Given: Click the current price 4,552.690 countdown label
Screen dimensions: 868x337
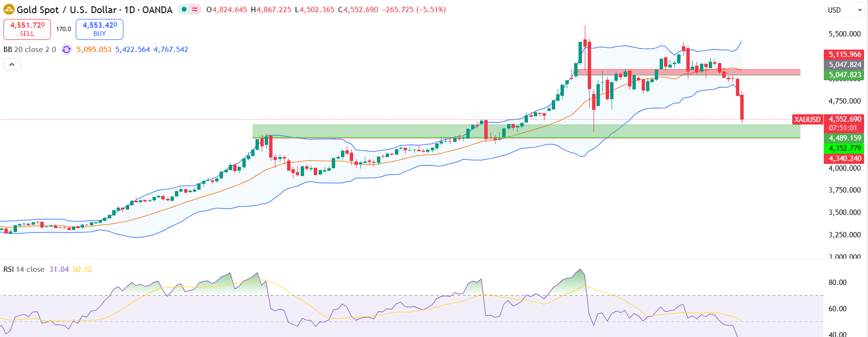Looking at the screenshot, I should coord(845,124).
